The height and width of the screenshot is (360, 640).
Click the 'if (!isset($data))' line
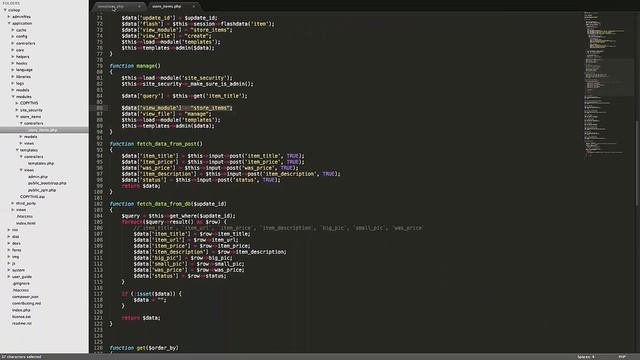point(151,293)
